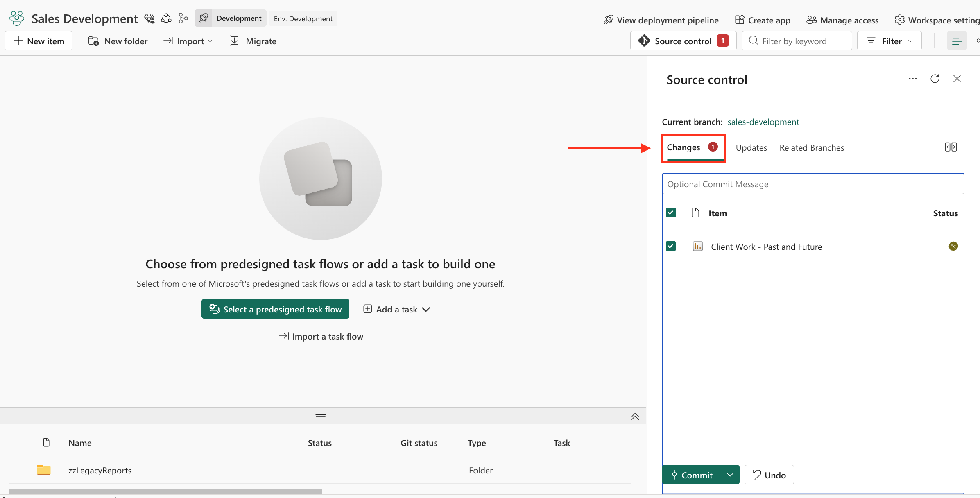The height and width of the screenshot is (498, 980).
Task: Click the cloud icon beside workspace title
Action: click(x=166, y=18)
